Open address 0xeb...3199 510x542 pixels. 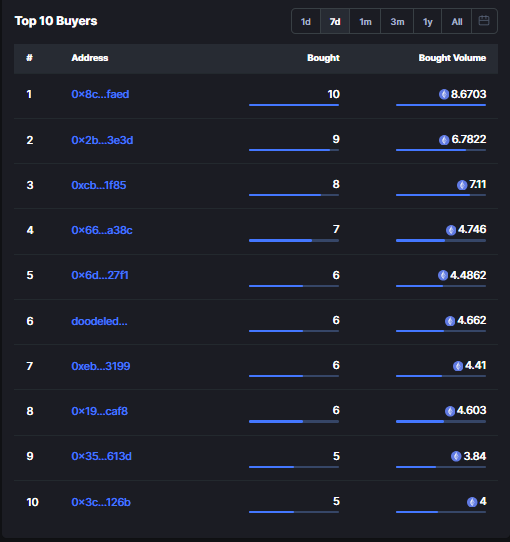(101, 366)
